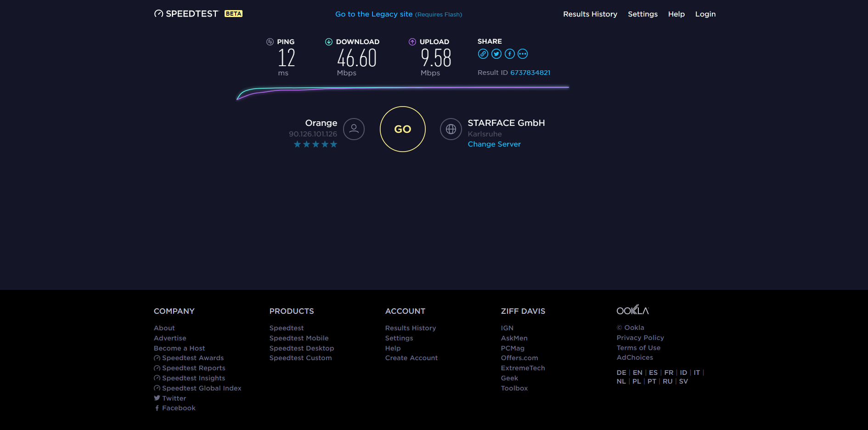The image size is (868, 430).
Task: Rate Orange with the third star
Action: (x=316, y=144)
